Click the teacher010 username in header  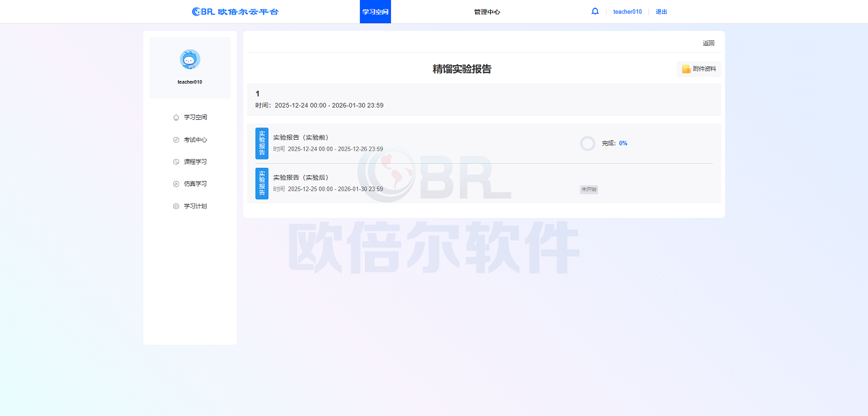(x=627, y=12)
